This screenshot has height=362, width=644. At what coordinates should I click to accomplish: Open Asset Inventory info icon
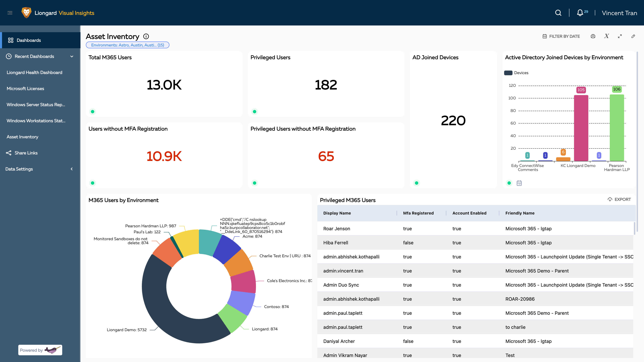click(146, 37)
